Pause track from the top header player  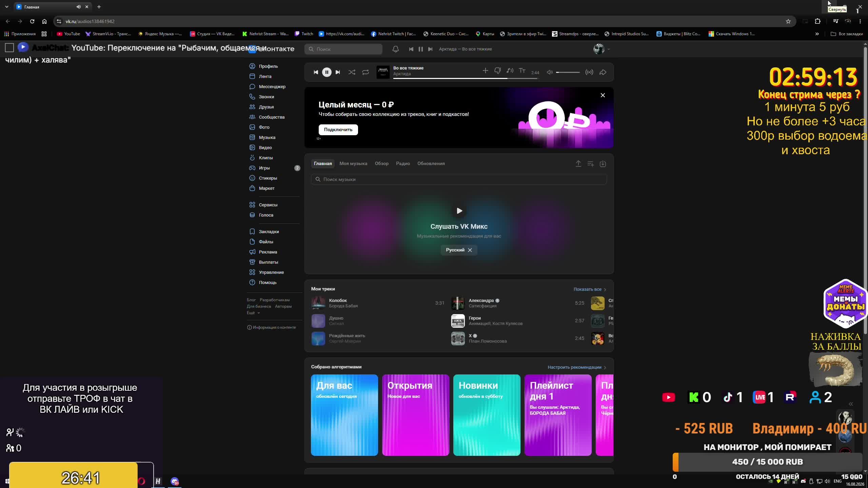coord(420,49)
